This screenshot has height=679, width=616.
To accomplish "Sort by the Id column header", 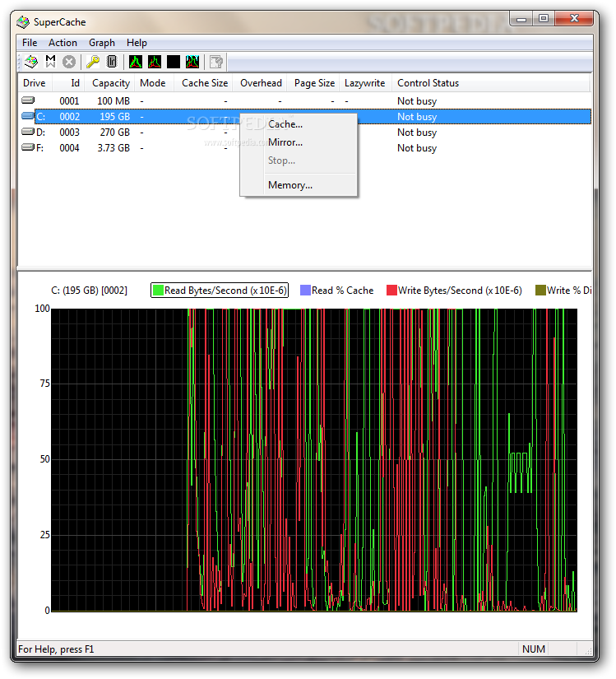I will (68, 83).
